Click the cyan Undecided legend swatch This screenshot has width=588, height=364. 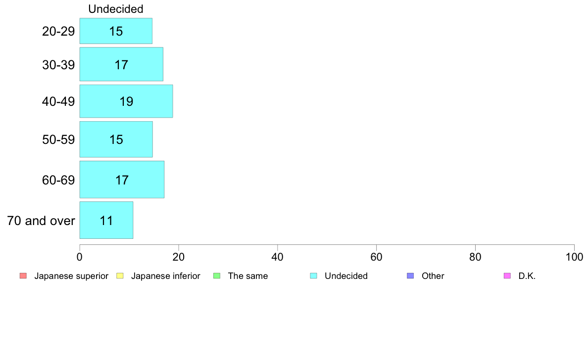313,276
